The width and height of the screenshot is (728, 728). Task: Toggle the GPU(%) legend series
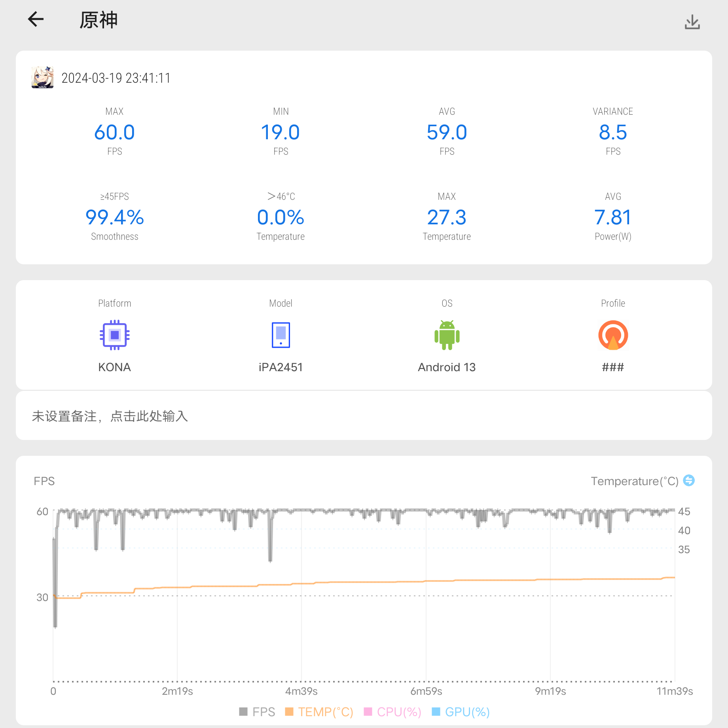(461, 712)
